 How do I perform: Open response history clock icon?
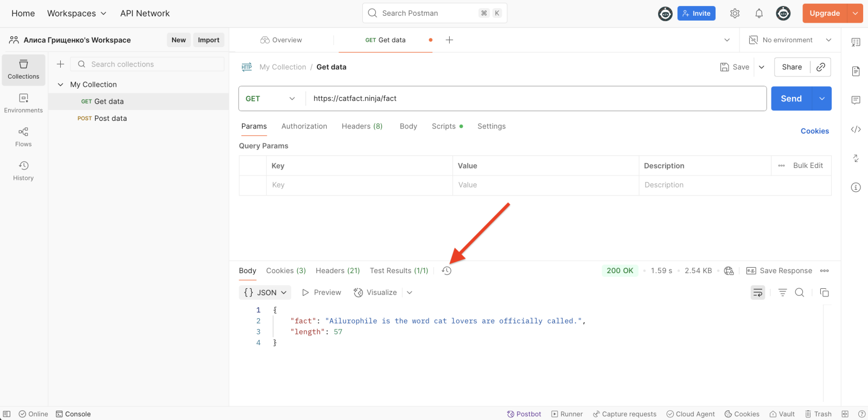(446, 271)
